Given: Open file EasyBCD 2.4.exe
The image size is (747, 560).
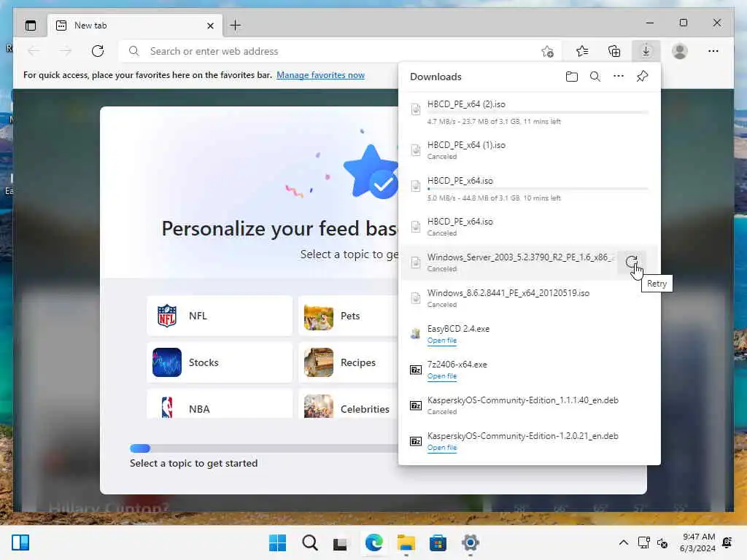Looking at the screenshot, I should pyautogui.click(x=441, y=340).
